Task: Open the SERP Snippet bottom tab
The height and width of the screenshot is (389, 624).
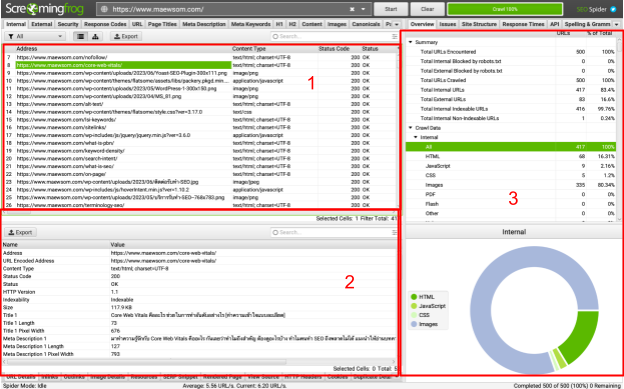Action: pos(180,377)
